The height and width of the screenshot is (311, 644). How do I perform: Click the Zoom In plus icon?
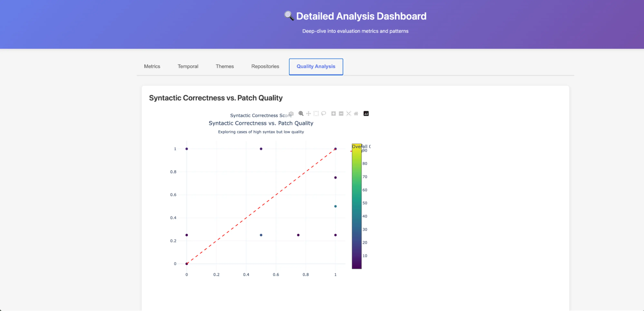tap(333, 114)
